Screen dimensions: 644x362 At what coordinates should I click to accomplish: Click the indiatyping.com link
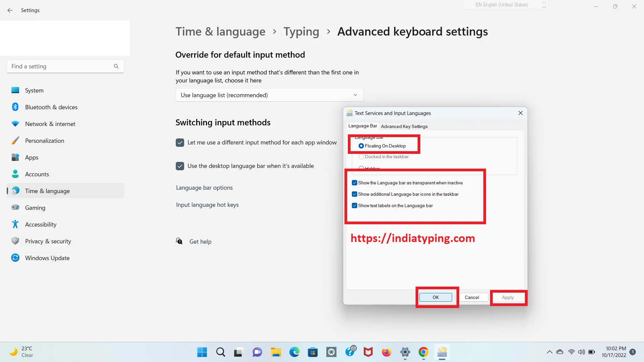[x=413, y=238]
